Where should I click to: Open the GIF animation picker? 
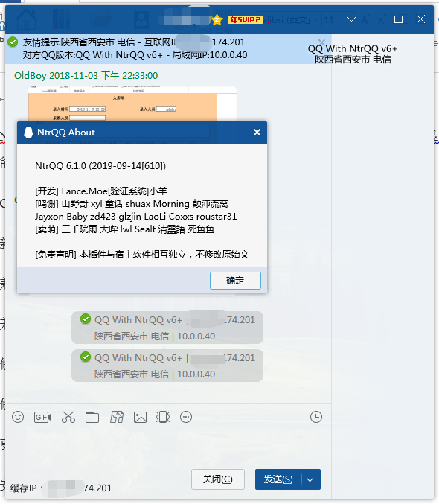tap(42, 417)
